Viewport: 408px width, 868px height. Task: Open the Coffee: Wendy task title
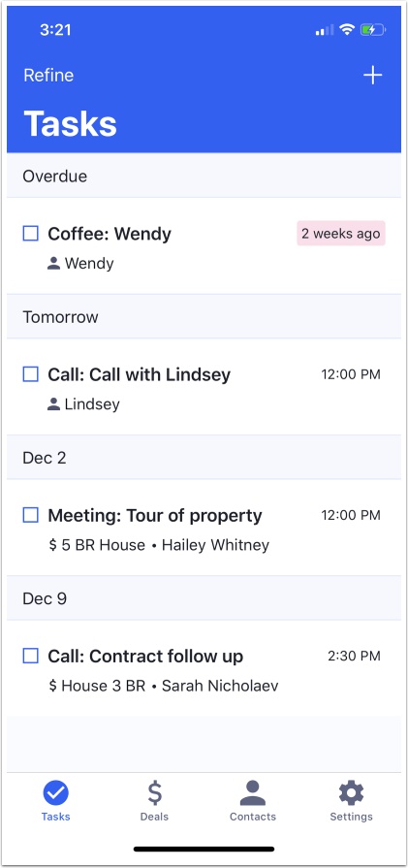click(x=110, y=234)
